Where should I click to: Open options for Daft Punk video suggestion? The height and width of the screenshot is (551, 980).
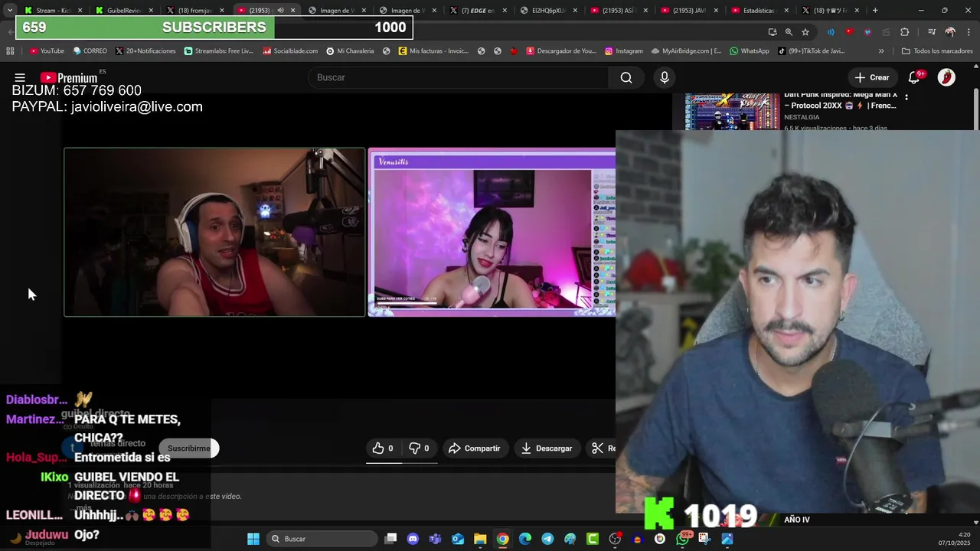(906, 97)
